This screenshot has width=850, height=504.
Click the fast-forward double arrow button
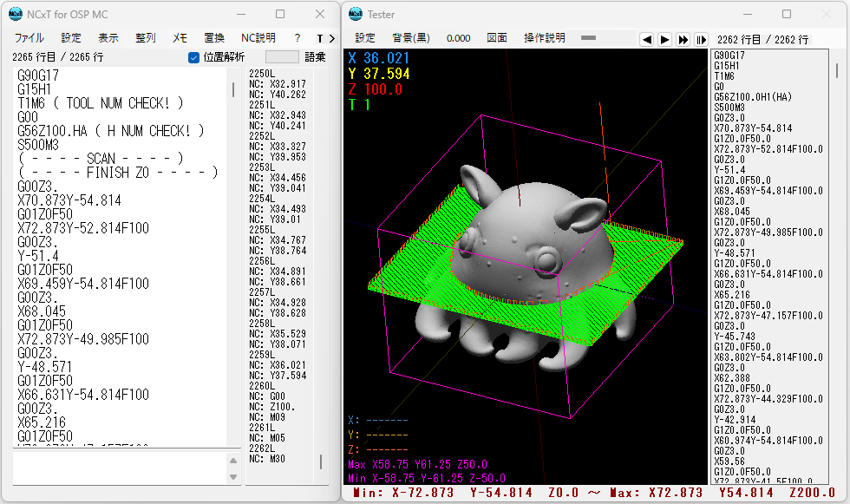(x=683, y=39)
